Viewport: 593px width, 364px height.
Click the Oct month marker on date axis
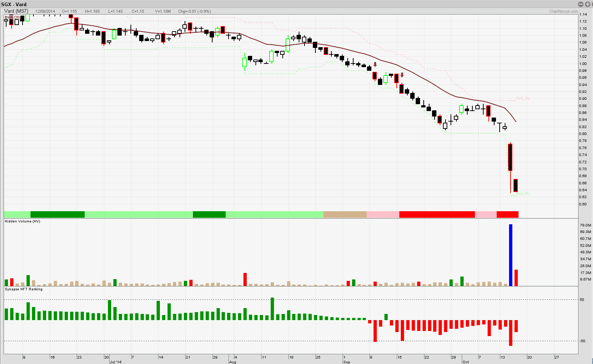pyautogui.click(x=465, y=362)
